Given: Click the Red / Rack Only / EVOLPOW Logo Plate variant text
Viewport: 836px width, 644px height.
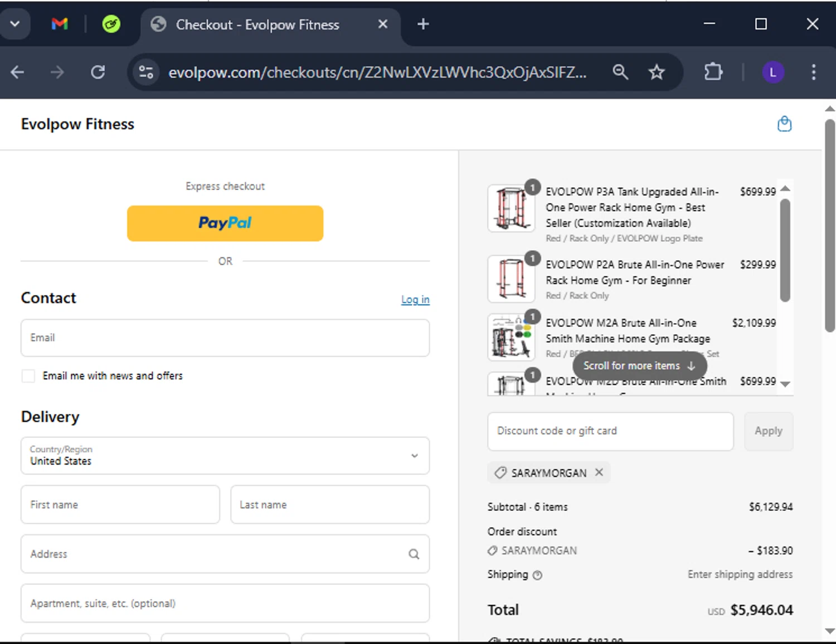Looking at the screenshot, I should (624, 238).
